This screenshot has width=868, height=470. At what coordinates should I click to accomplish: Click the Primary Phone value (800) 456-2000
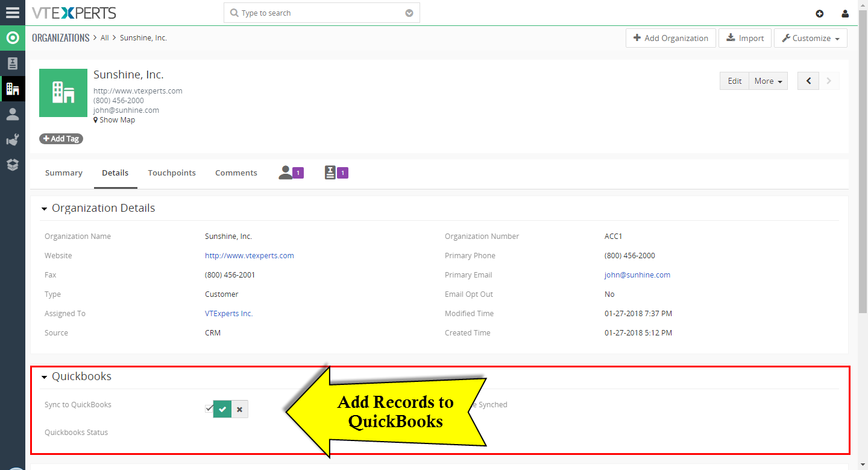pos(630,256)
